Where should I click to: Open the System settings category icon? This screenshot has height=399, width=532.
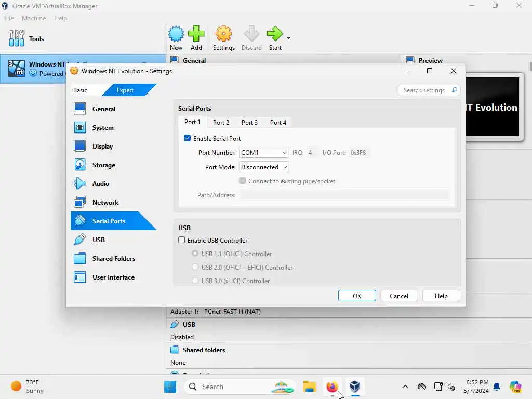(79, 128)
